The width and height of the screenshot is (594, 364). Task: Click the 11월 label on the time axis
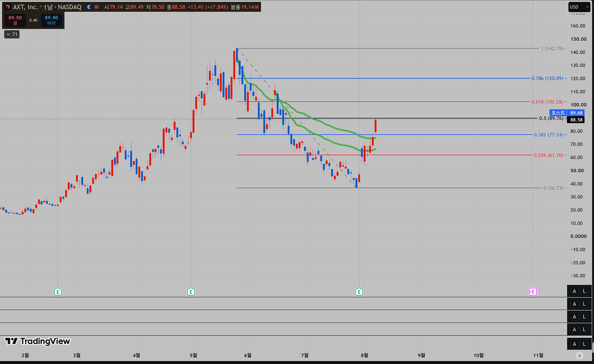538,355
